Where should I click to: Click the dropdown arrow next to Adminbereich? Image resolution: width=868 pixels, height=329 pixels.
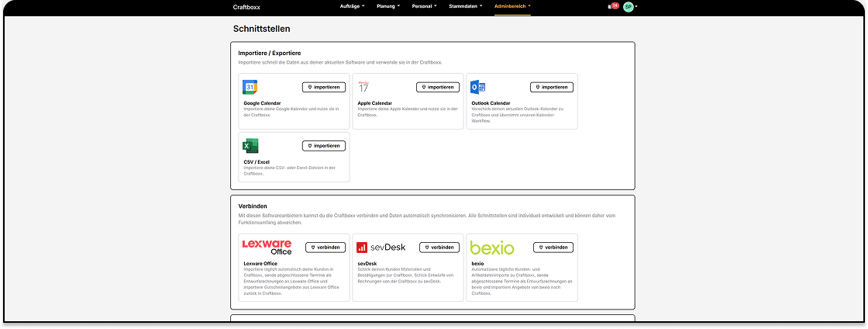(x=529, y=7)
